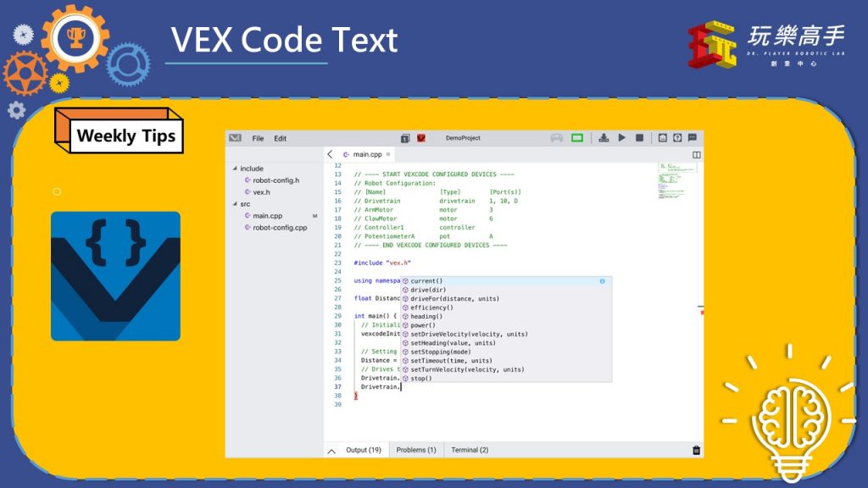
Task: Open the home-shaped icon in the toolbar
Action: (x=663, y=137)
